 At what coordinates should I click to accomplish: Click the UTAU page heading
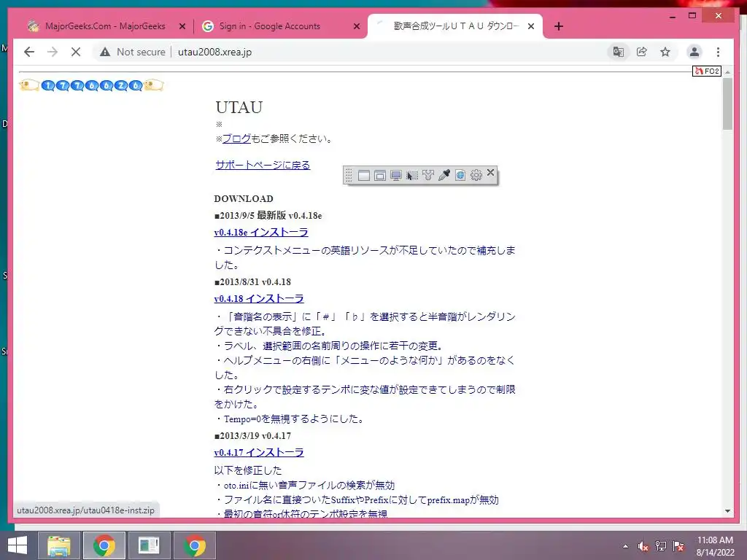(239, 107)
